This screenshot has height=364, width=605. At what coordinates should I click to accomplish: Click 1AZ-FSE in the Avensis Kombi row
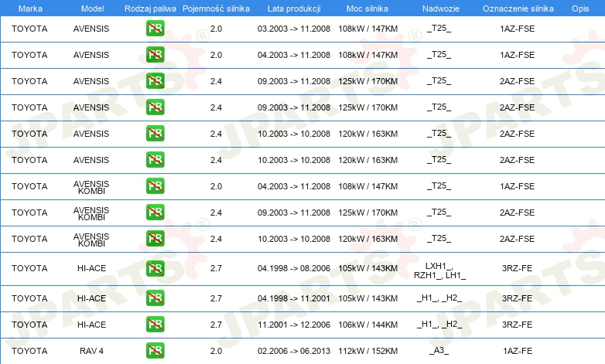point(518,186)
